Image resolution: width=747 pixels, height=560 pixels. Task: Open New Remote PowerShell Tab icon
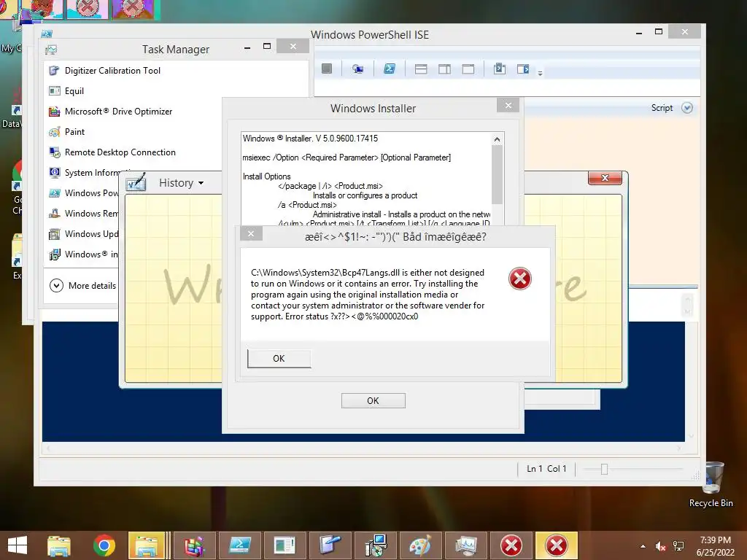point(357,69)
